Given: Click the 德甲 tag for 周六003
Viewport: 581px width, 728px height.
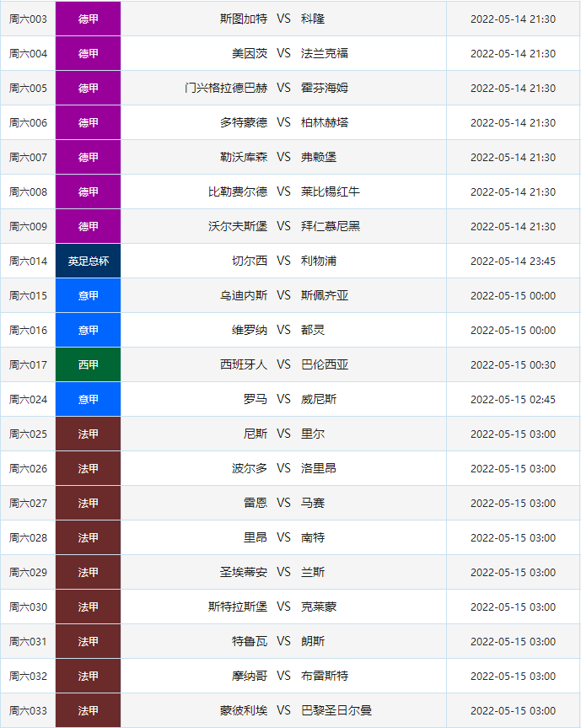Looking at the screenshot, I should tap(89, 19).
